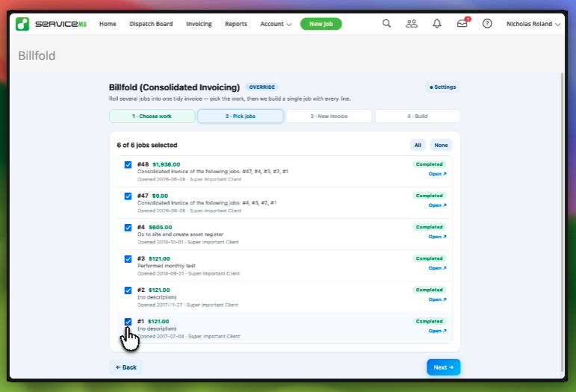Screen dimensions: 576x392
Task: Open the search magnifier icon
Action: [386, 24]
